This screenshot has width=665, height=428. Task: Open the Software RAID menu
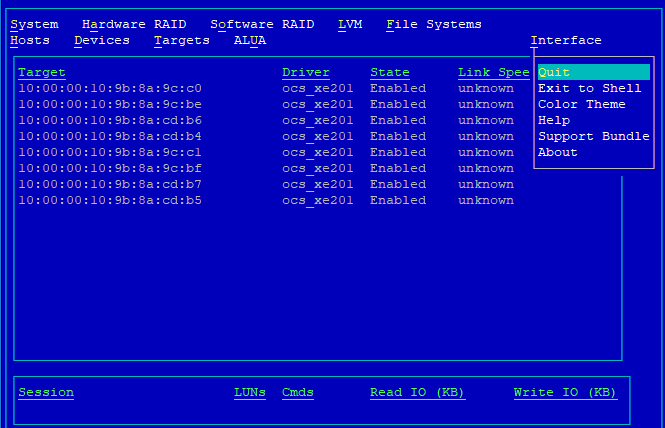point(262,24)
